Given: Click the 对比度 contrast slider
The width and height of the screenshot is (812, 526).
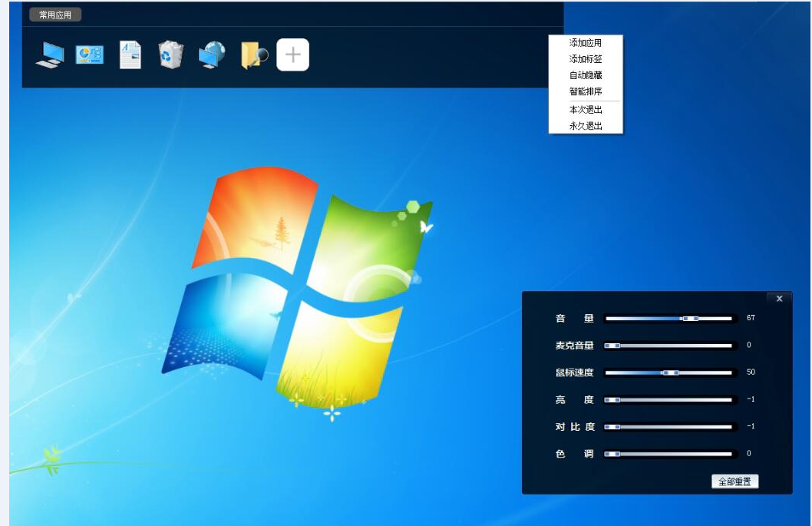Looking at the screenshot, I should coord(670,426).
